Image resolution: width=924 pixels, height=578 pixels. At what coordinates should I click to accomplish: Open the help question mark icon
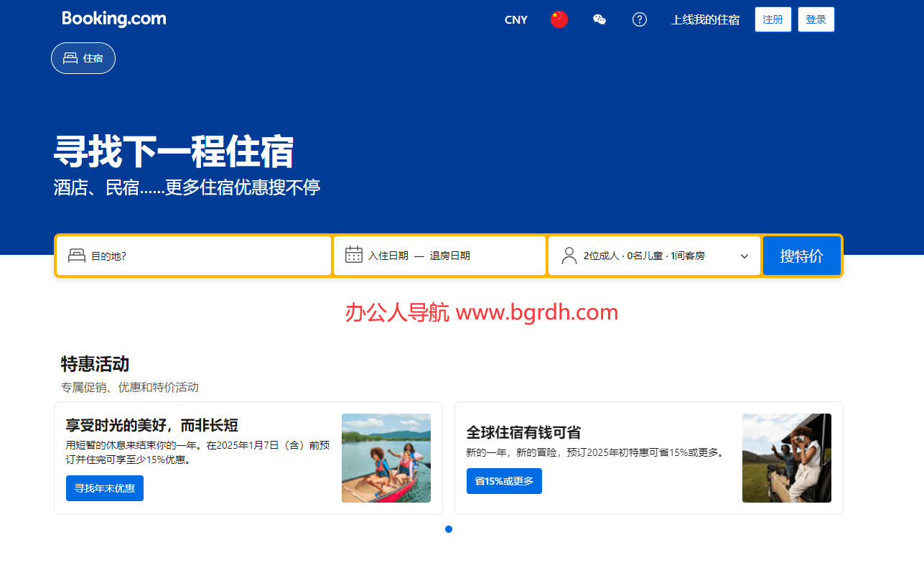tap(640, 20)
